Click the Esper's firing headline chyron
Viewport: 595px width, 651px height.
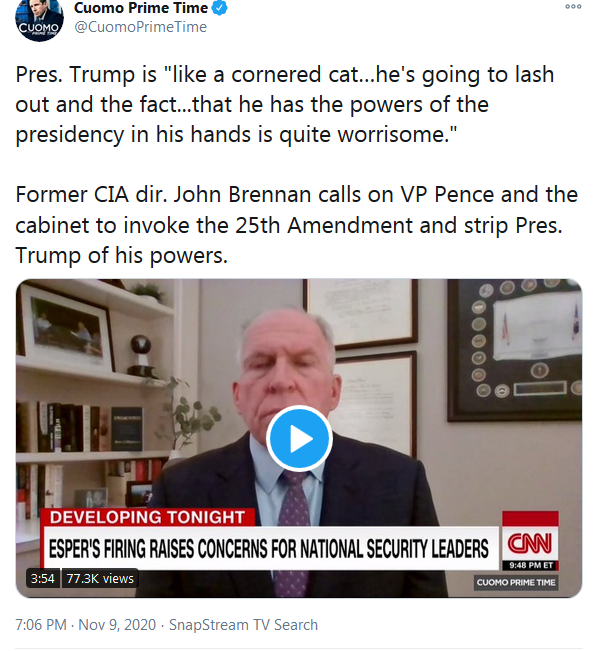(x=270, y=548)
